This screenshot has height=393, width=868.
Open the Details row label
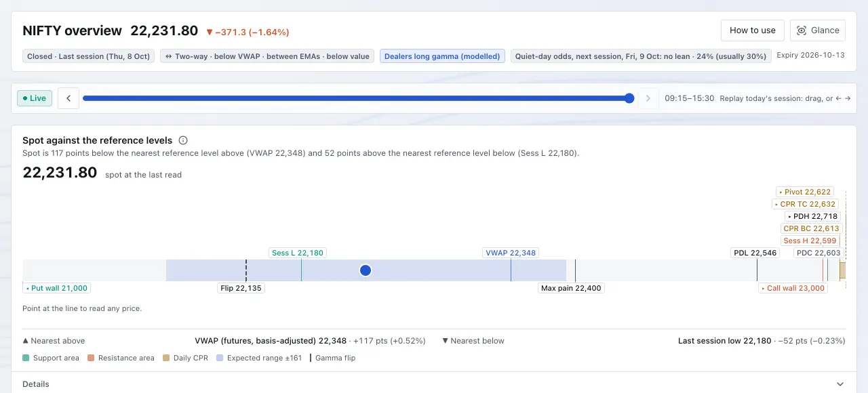tap(36, 384)
